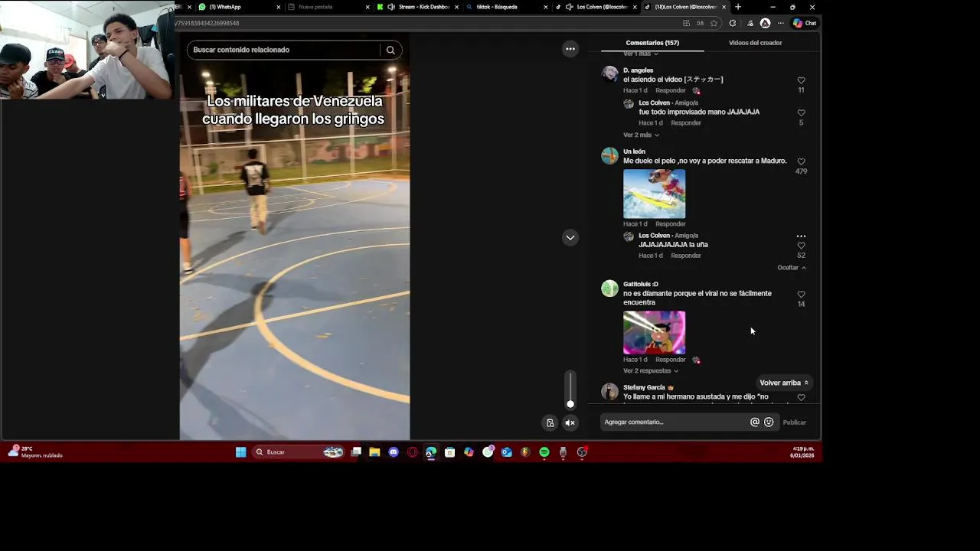
Task: Select 'Comentarios (157)' tab
Action: click(x=652, y=43)
